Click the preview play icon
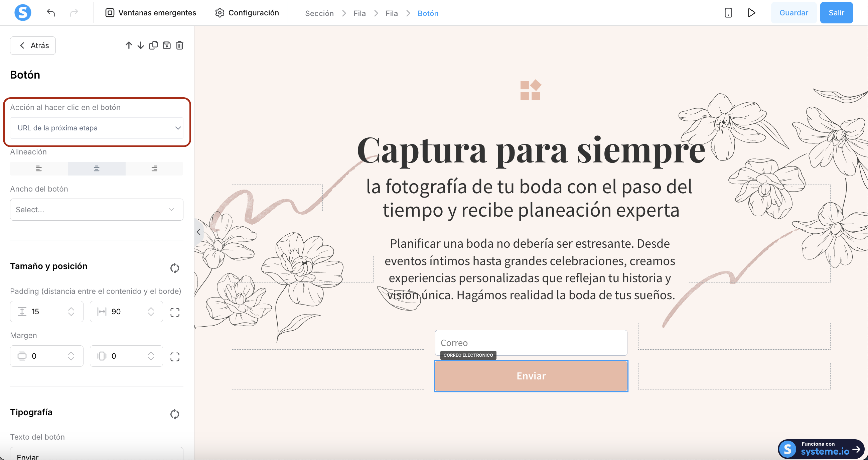The image size is (868, 460). (751, 13)
